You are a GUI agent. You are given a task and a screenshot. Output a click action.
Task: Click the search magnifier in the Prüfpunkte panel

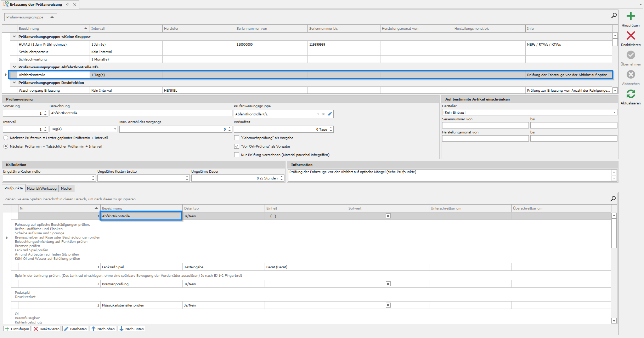click(x=613, y=199)
